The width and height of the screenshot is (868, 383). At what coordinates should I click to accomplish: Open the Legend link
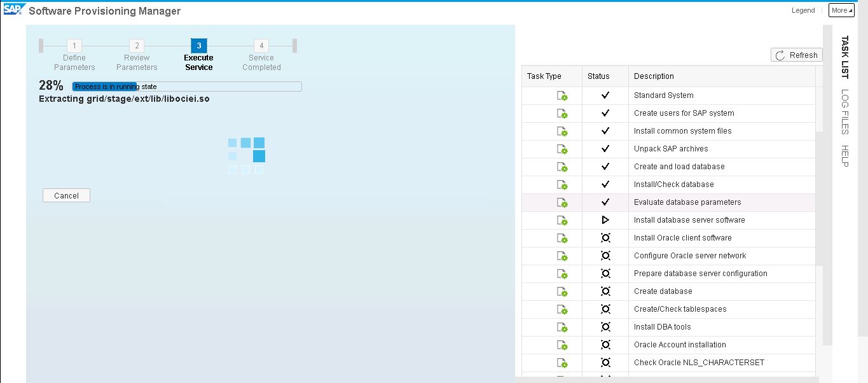[803, 10]
